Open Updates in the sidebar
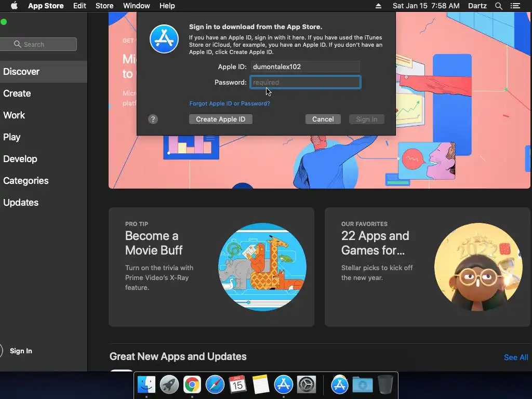Image resolution: width=532 pixels, height=399 pixels. [x=44, y=203]
